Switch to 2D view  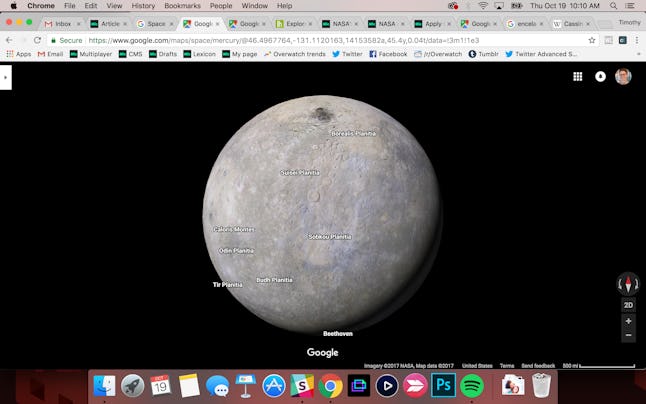point(628,305)
